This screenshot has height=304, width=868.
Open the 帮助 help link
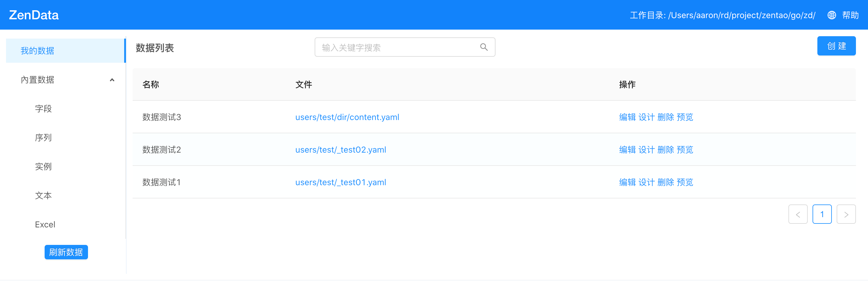(850, 15)
